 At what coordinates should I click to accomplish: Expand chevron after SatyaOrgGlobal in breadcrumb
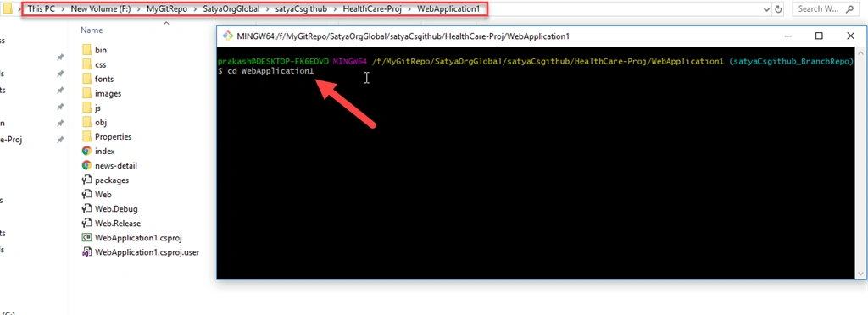click(268, 9)
